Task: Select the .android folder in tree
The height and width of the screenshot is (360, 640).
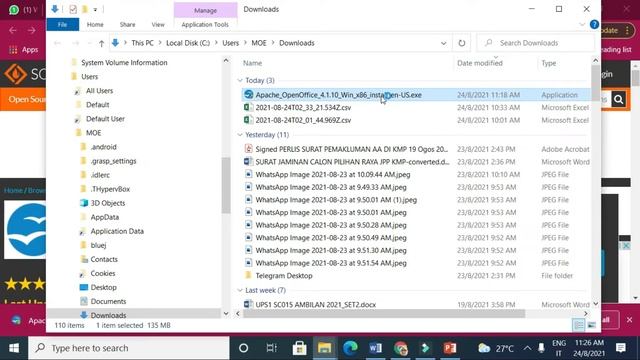Action: [103, 147]
